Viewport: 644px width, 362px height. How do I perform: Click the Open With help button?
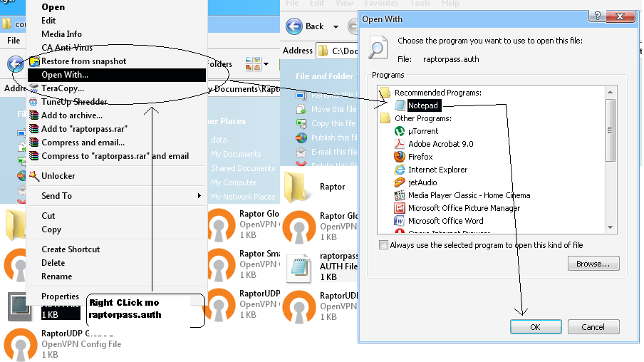[x=598, y=16]
